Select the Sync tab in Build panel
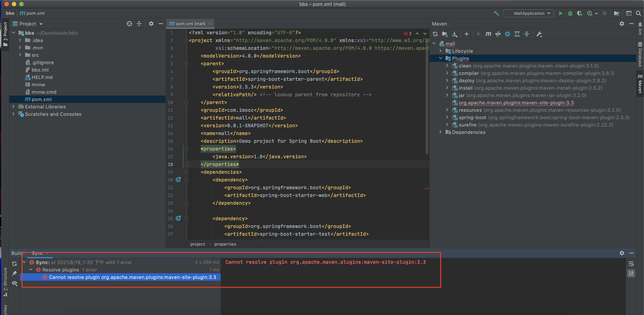Image resolution: width=644 pixels, height=315 pixels. coord(37,253)
